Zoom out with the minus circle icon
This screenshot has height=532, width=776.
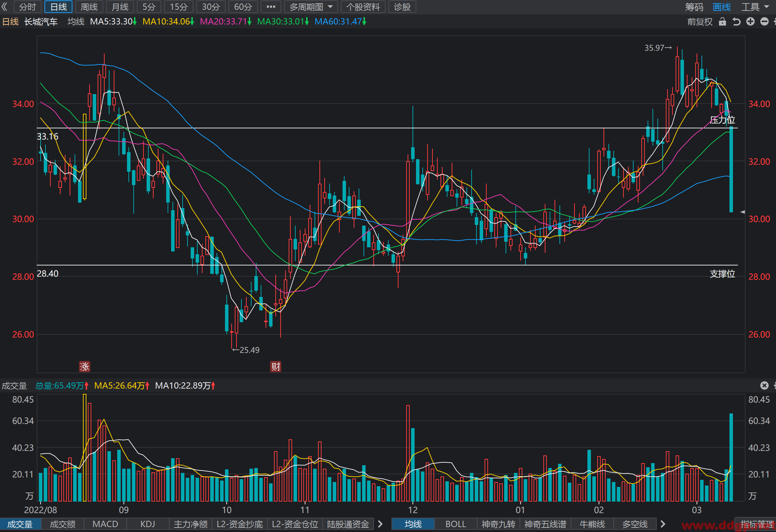tap(764, 22)
